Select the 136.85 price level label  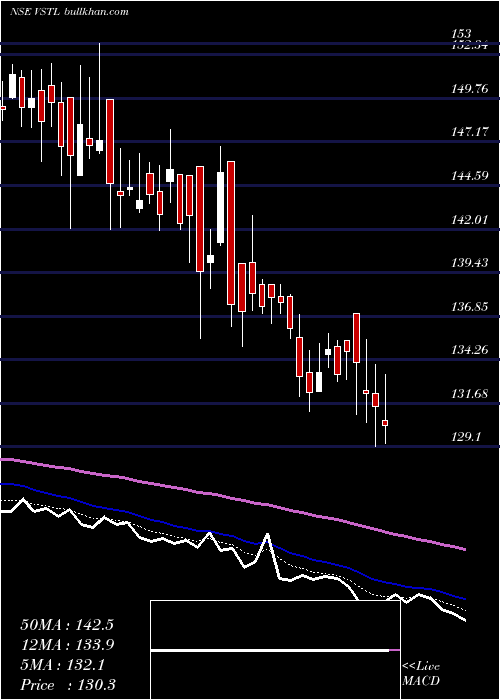(x=470, y=307)
